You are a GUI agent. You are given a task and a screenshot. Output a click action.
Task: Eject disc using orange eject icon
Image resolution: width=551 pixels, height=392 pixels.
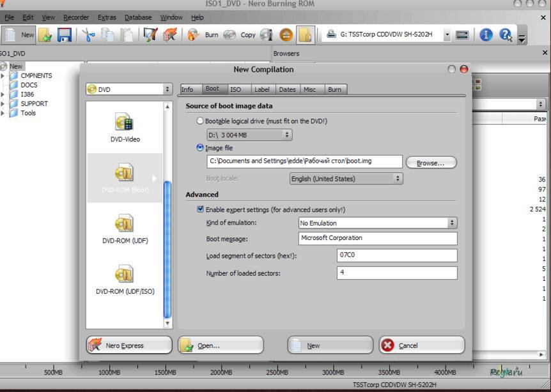pos(286,35)
